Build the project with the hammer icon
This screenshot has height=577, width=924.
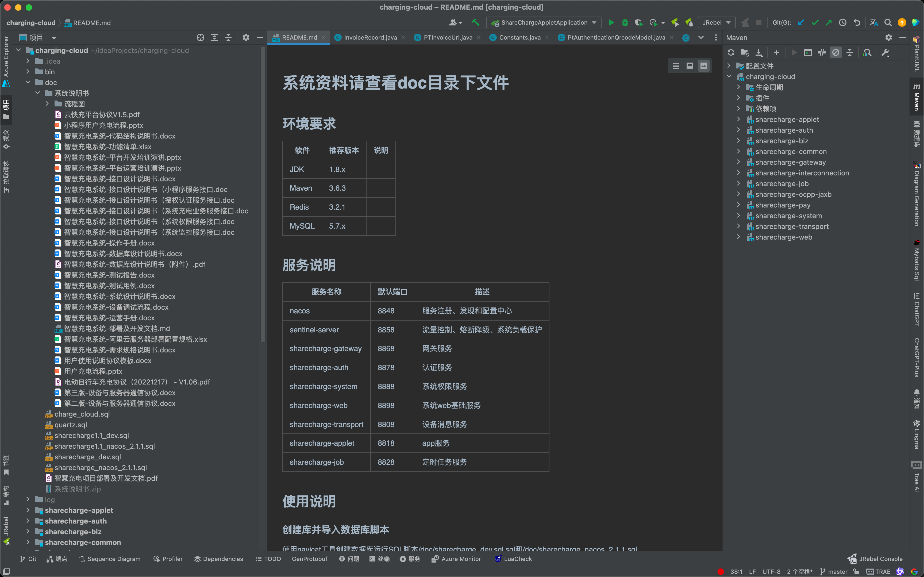[x=475, y=22]
